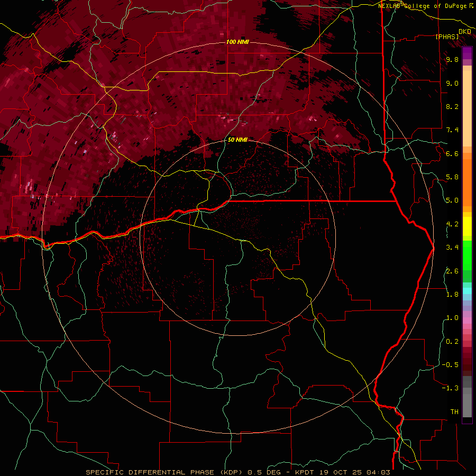Select the light peach swatch beside 8.2
This screenshot has height=476, width=476.
(x=467, y=108)
